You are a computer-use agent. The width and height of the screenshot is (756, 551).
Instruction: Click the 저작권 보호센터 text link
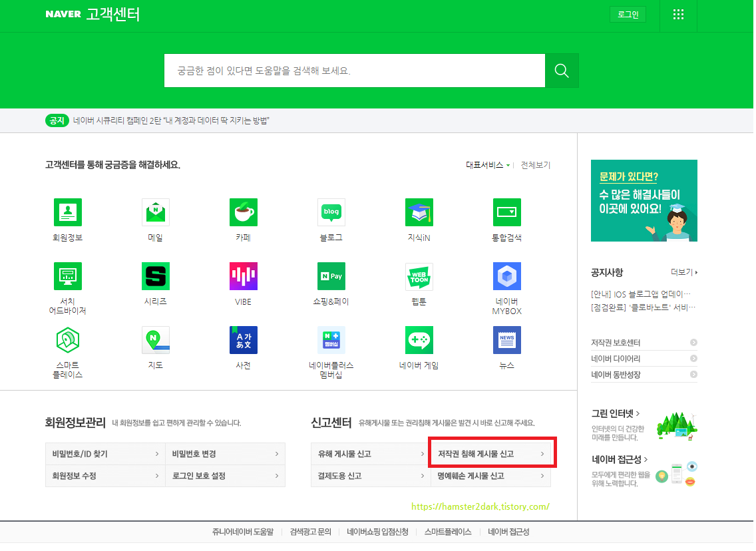click(616, 343)
